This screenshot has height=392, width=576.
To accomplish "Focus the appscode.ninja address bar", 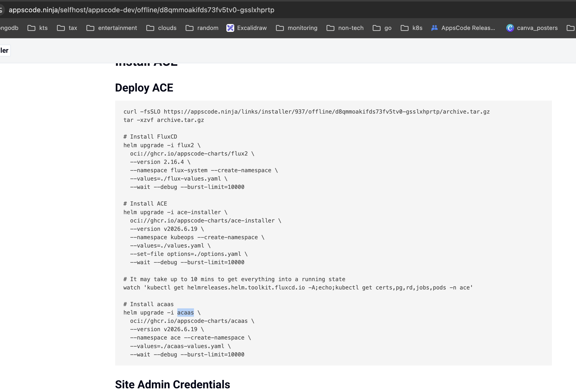I will point(141,10).
